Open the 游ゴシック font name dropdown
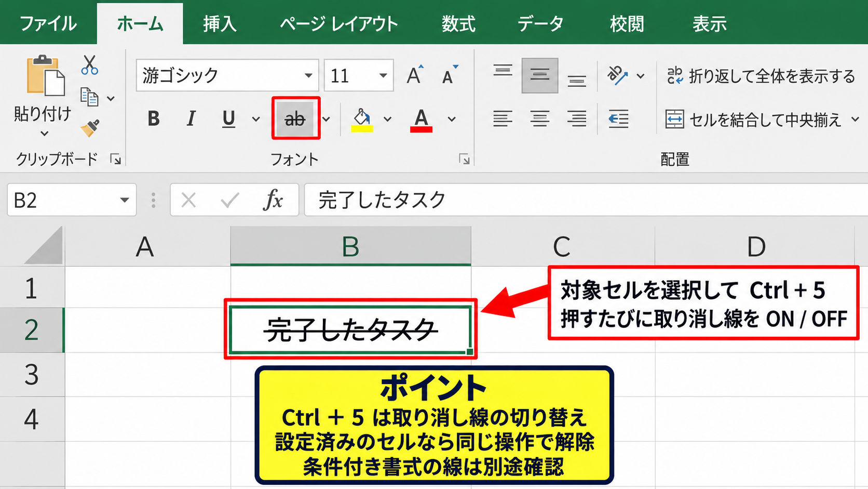This screenshot has height=489, width=868. pos(308,75)
